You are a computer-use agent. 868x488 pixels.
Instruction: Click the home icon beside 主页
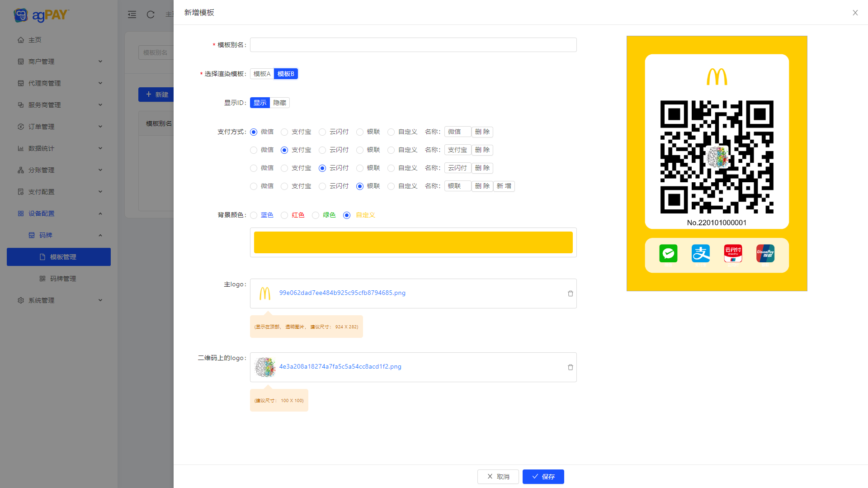coord(21,40)
